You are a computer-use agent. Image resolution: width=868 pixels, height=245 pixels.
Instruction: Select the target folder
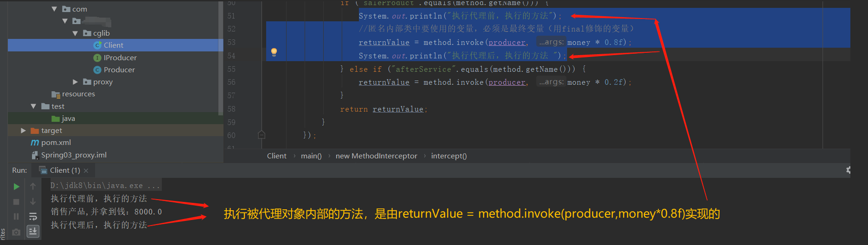click(x=51, y=130)
